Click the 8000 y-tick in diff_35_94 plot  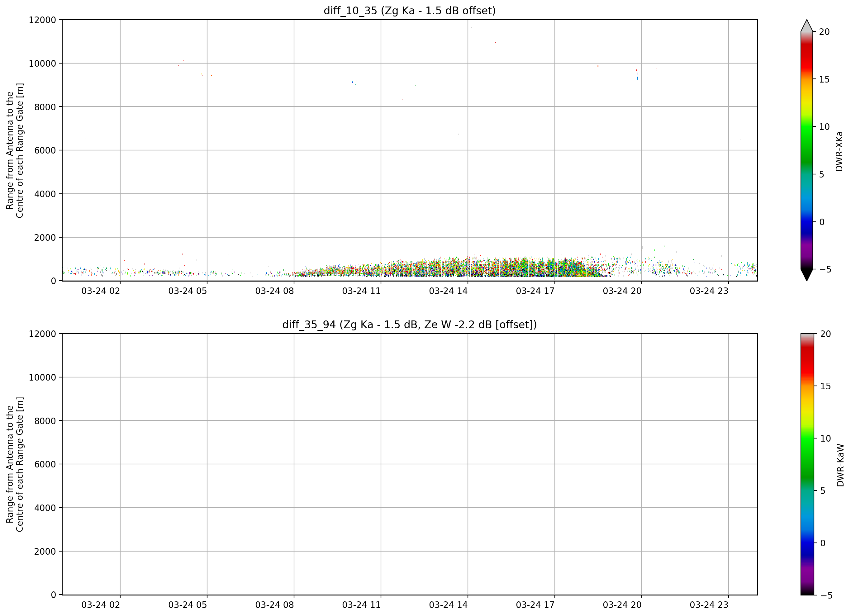coord(45,421)
